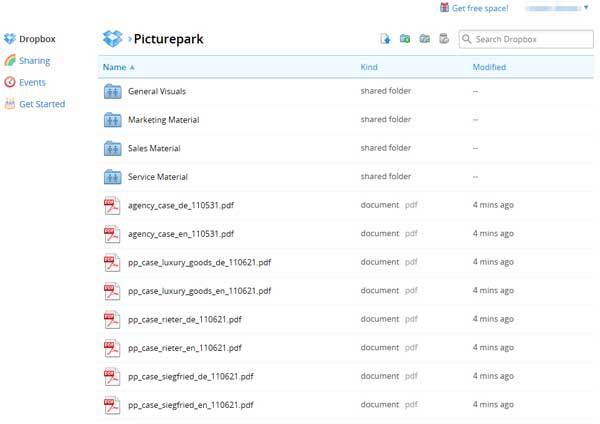
Task: Click the Picturepark breadcrumb title
Action: [168, 39]
